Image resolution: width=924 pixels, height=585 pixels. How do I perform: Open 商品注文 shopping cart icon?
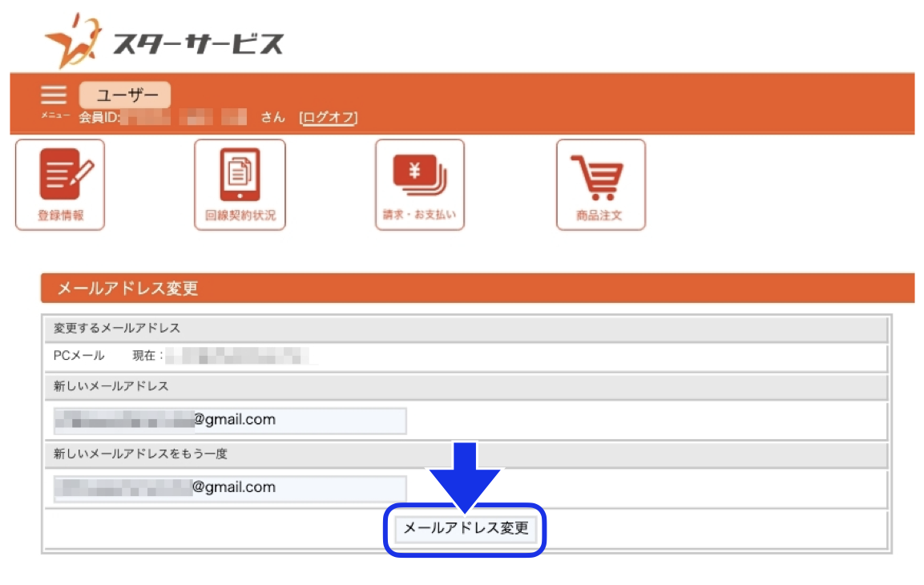pyautogui.click(x=600, y=185)
